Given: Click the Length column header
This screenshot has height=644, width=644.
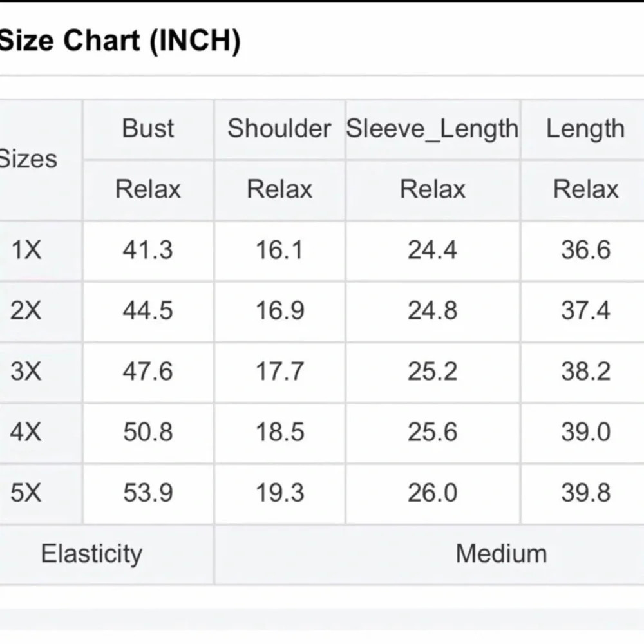Looking at the screenshot, I should coord(585,128).
